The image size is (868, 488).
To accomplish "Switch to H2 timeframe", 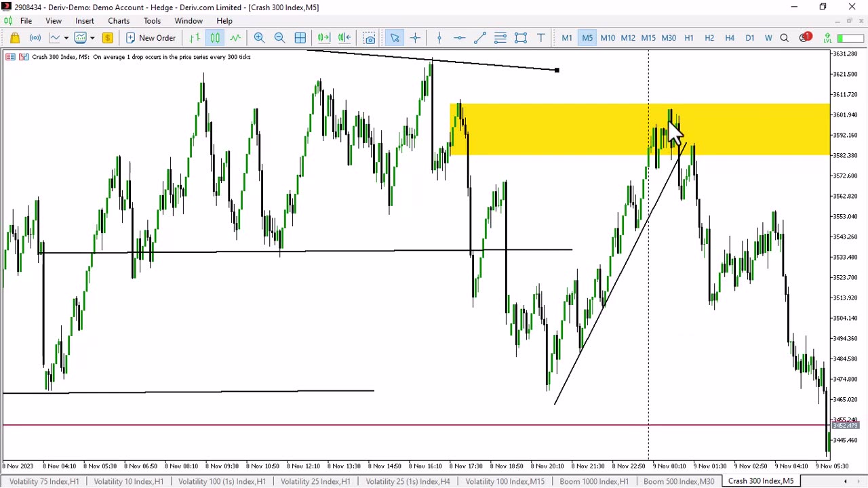I will point(709,38).
